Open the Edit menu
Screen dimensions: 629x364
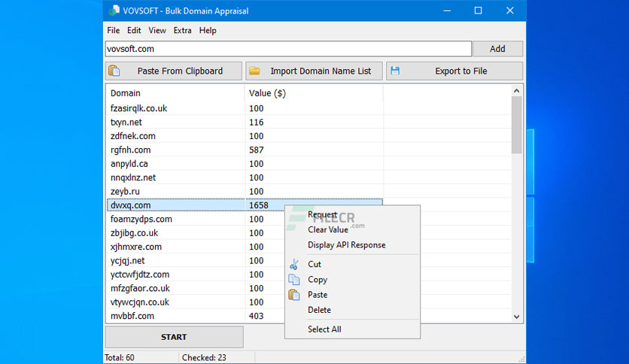tap(134, 31)
